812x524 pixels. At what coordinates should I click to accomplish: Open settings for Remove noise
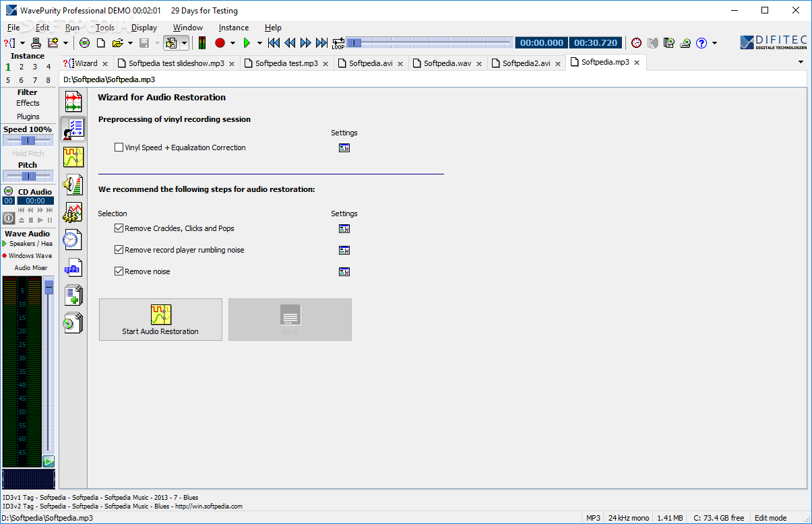click(x=344, y=272)
